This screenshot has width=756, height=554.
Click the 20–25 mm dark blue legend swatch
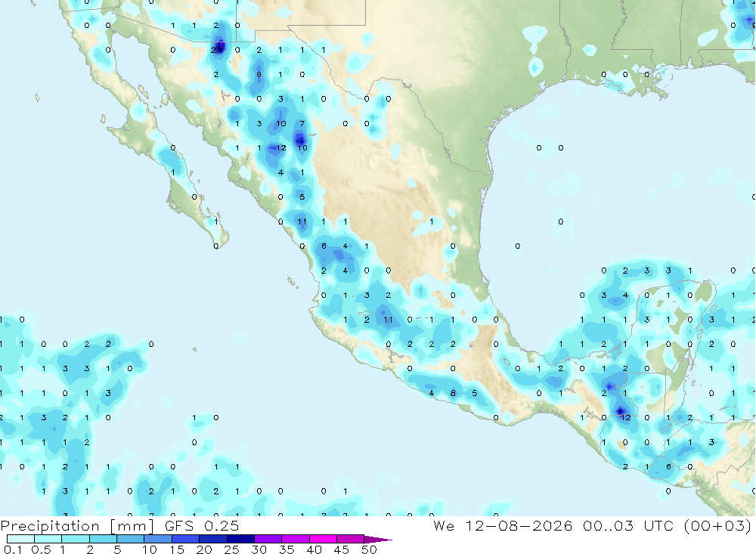tap(213, 539)
